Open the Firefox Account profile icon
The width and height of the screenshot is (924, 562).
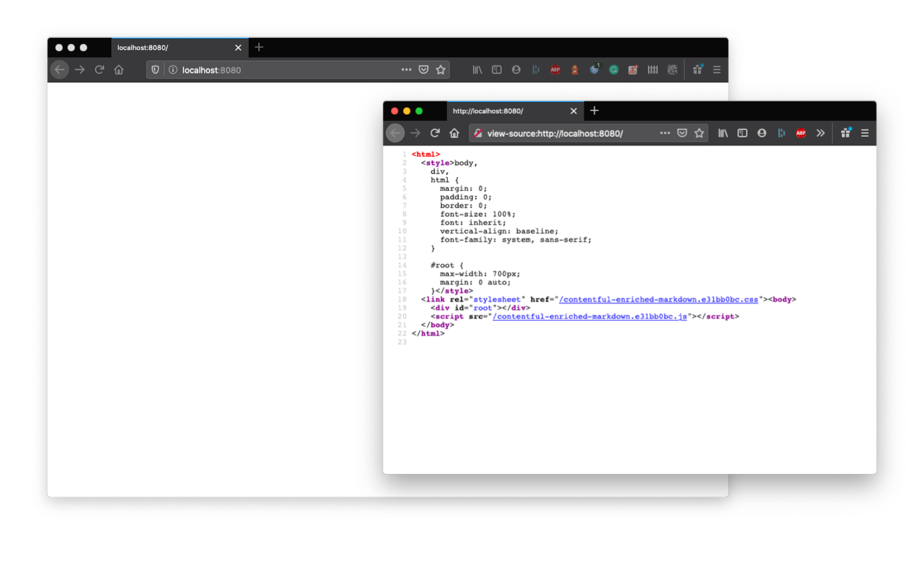point(516,69)
